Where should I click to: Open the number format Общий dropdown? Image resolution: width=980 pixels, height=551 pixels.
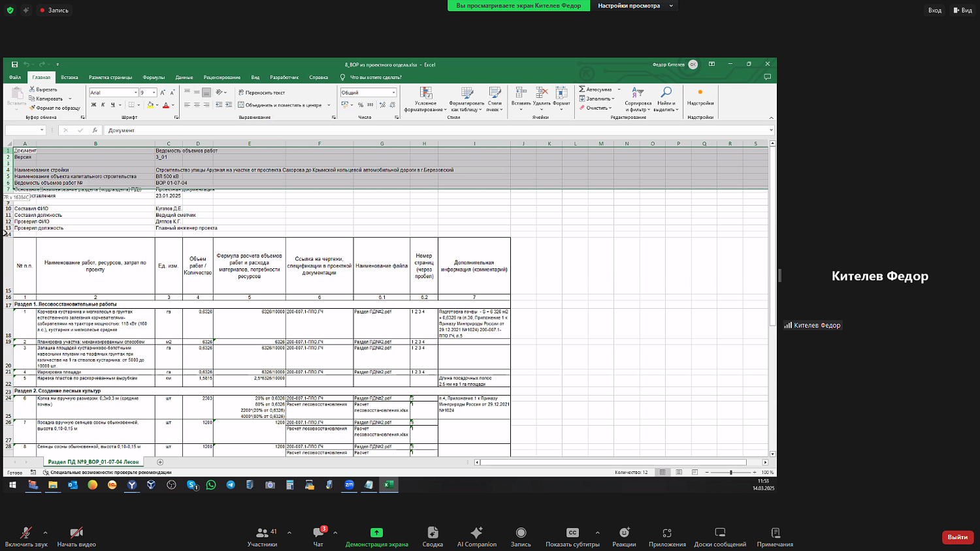(393, 93)
